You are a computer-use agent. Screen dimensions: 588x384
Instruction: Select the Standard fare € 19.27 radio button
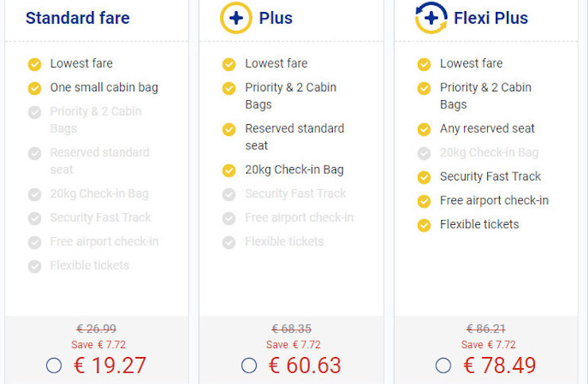coord(54,366)
